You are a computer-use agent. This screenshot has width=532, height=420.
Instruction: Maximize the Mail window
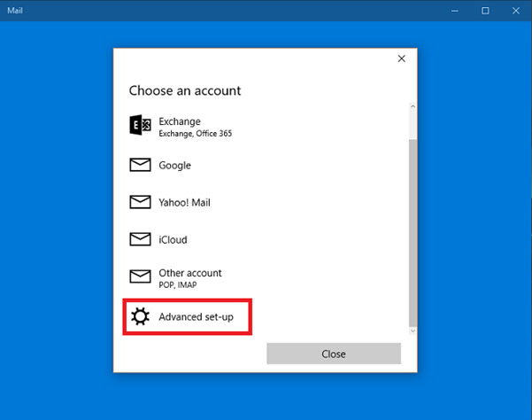pos(485,11)
